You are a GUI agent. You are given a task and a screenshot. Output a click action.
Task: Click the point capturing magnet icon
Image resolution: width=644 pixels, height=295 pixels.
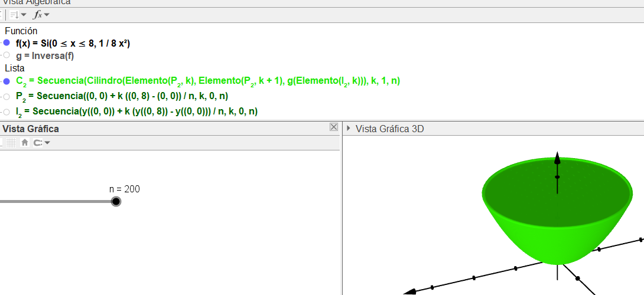point(38,142)
